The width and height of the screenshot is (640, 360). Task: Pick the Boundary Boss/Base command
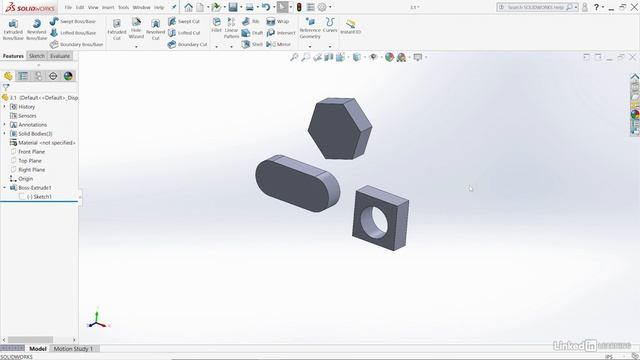[x=77, y=44]
